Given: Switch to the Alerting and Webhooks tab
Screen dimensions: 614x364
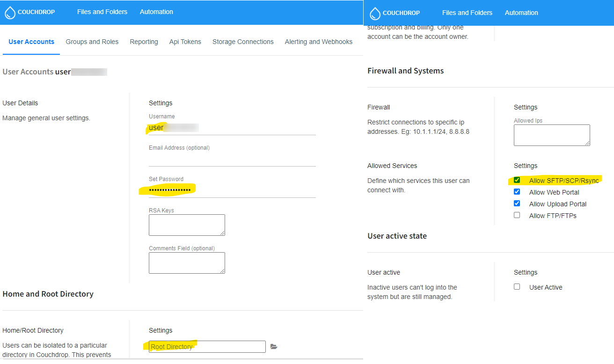Looking at the screenshot, I should click(x=319, y=42).
